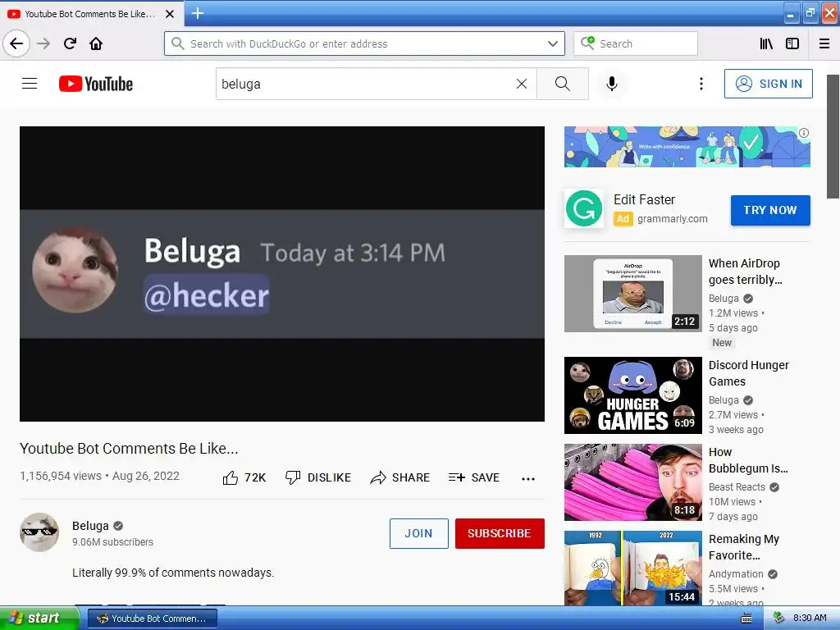Image resolution: width=840 pixels, height=630 pixels.
Task: Start voice search with microphone icon
Action: [612, 84]
